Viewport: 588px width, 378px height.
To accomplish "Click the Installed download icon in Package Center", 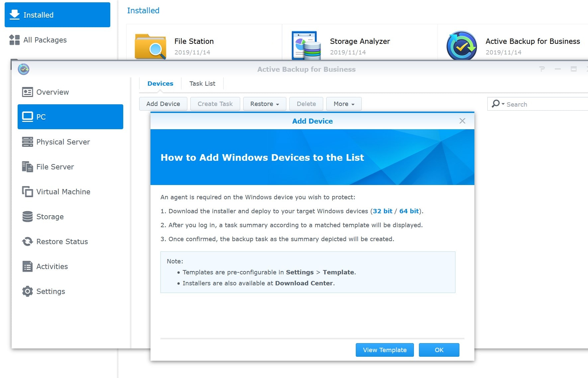I will (x=15, y=15).
